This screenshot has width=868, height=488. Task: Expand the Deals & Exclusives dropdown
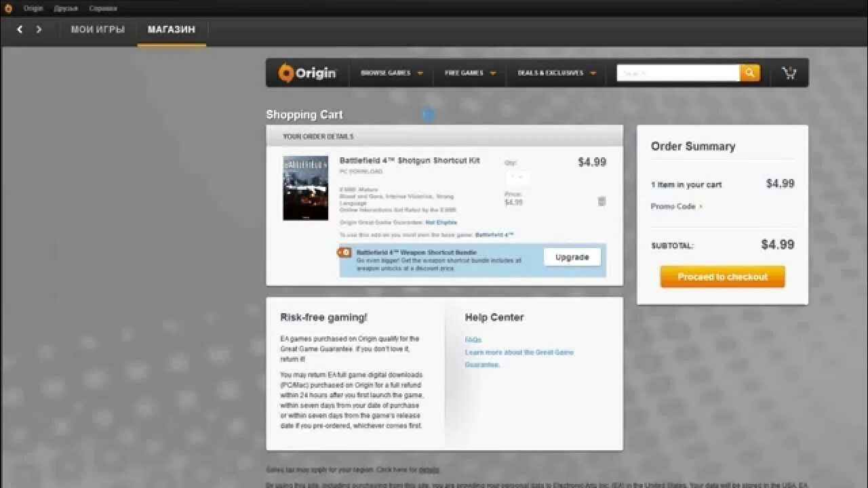click(x=557, y=73)
